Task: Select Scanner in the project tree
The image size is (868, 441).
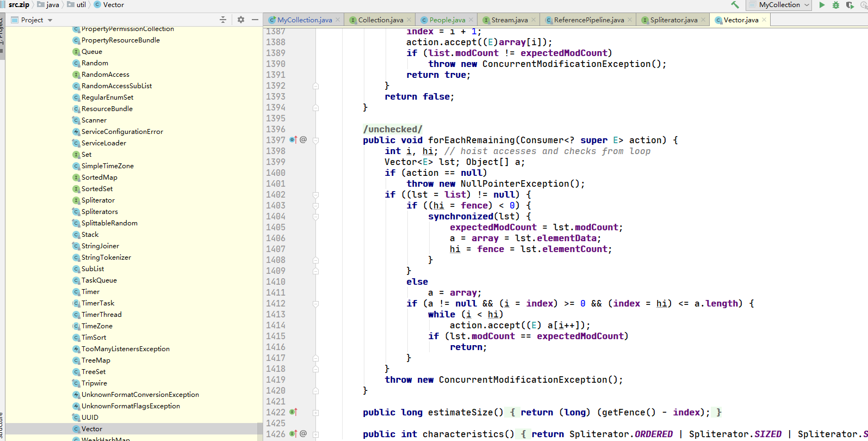Action: click(94, 120)
